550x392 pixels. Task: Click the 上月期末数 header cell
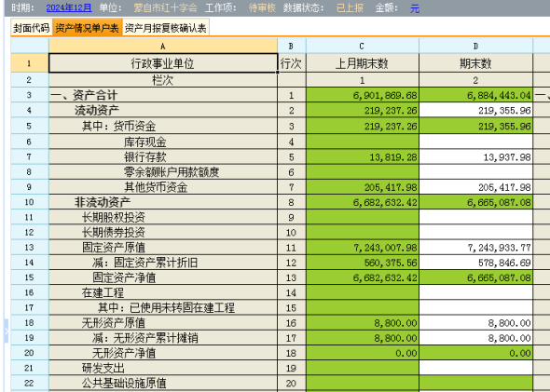pos(363,63)
